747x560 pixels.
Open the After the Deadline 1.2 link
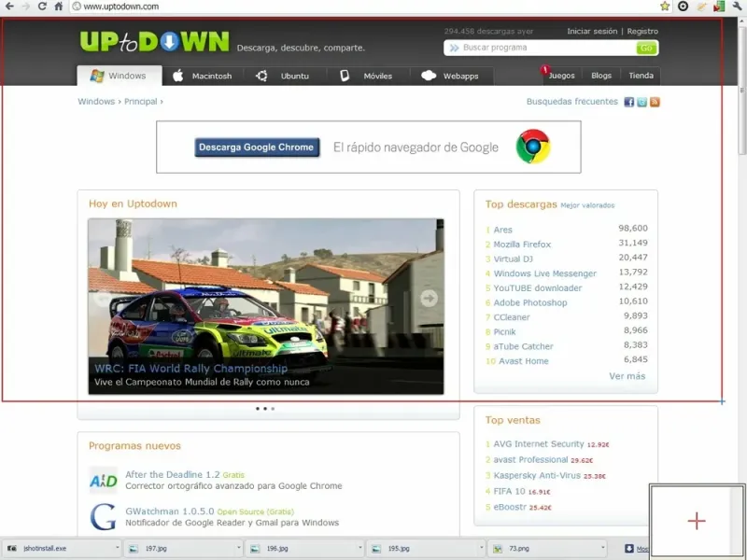click(x=173, y=474)
